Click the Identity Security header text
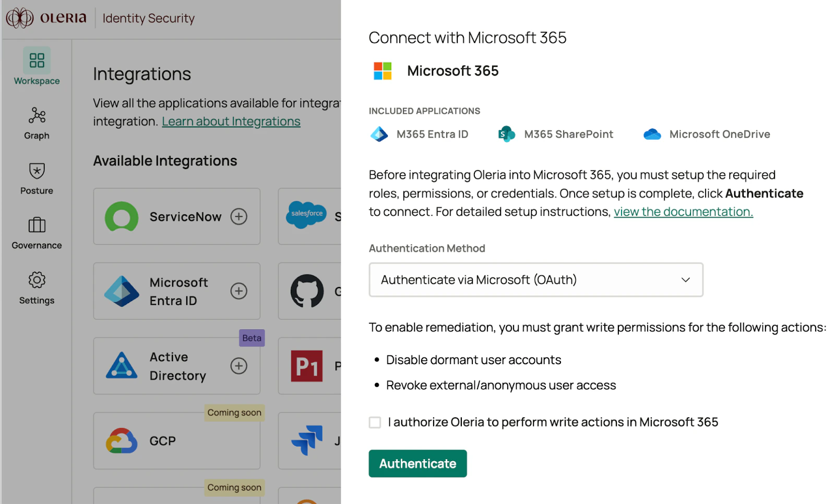Viewport: 835px width, 504px height. tap(149, 18)
